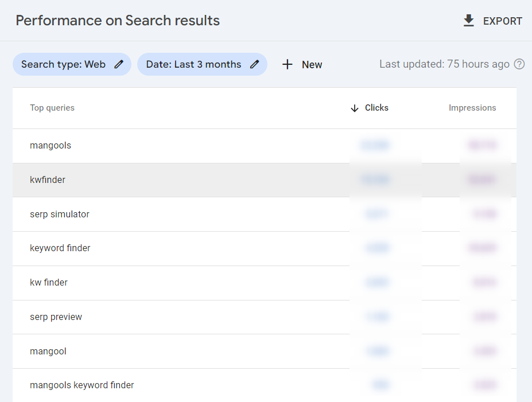
Task: Select the mangools keyword finder query
Action: click(x=81, y=385)
